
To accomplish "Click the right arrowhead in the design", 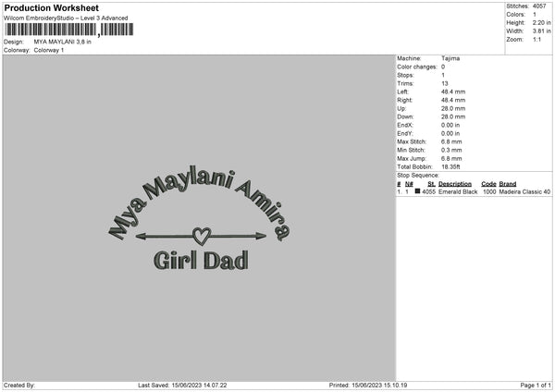I will pyautogui.click(x=261, y=236).
